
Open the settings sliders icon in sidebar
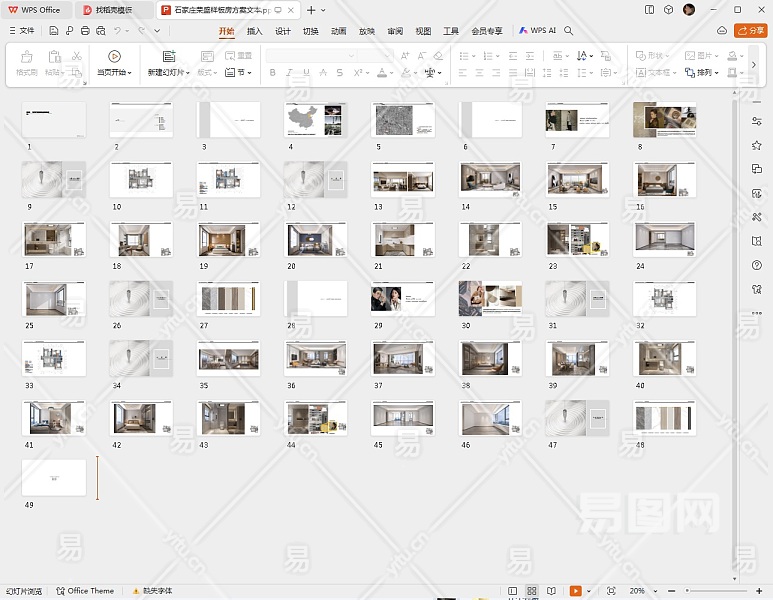[757, 121]
